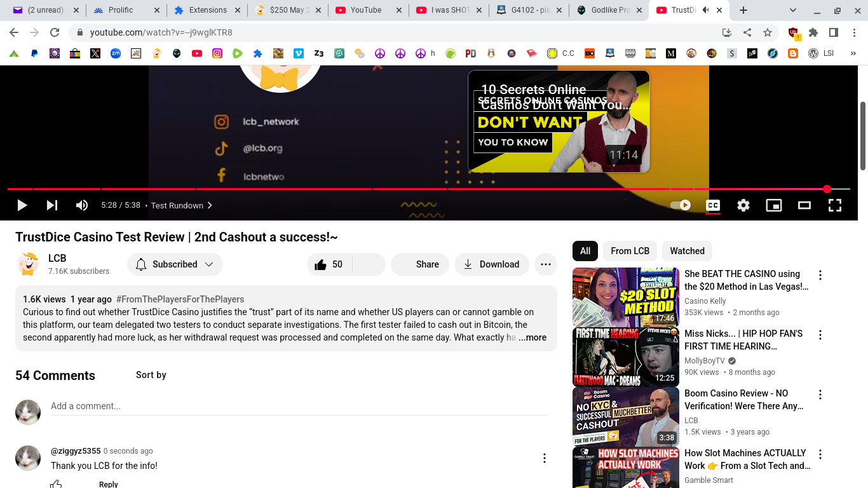Like the video thumbs up
The width and height of the screenshot is (868, 488).
[x=329, y=264]
